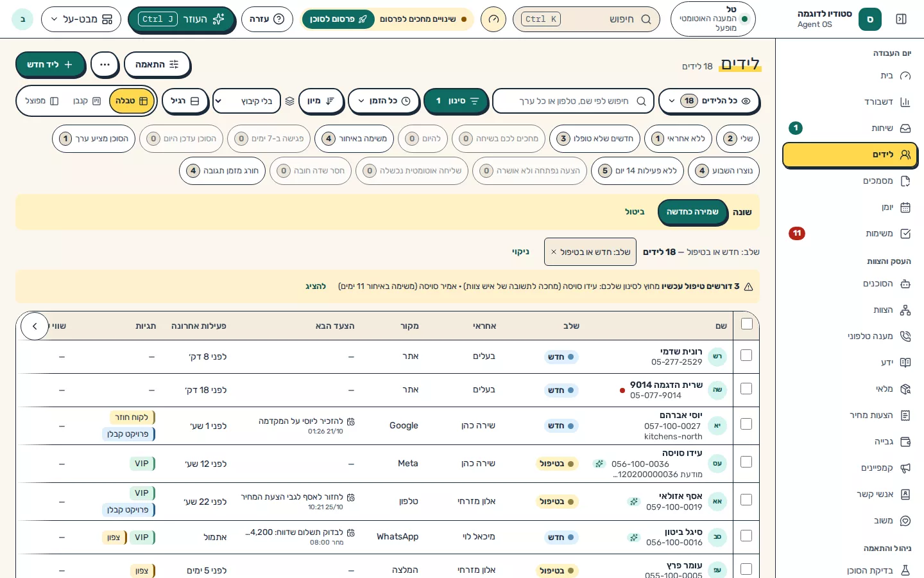924x578 pixels.
Task: Select the עידו סויסה row checkbox
Action: (746, 462)
